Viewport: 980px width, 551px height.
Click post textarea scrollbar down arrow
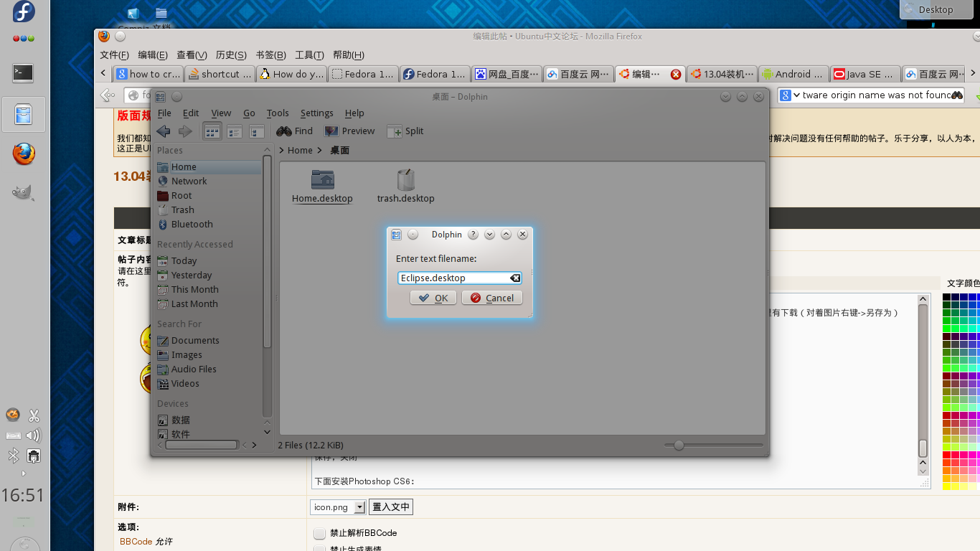pos(923,471)
